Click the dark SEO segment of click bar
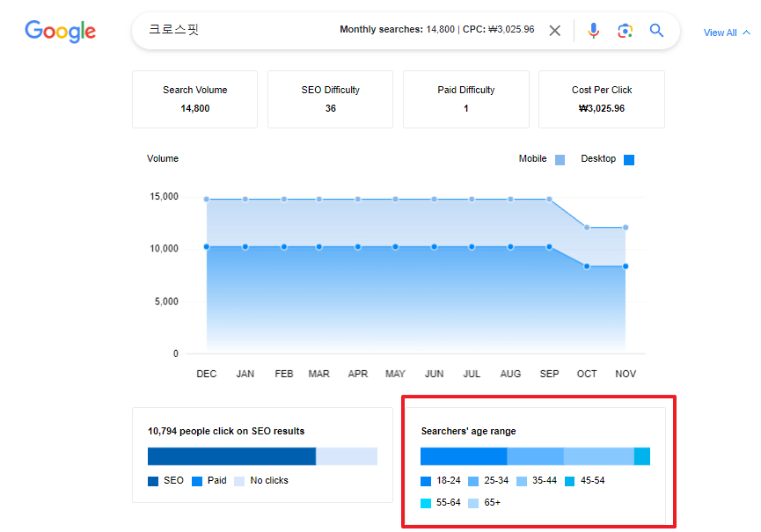 232,456
